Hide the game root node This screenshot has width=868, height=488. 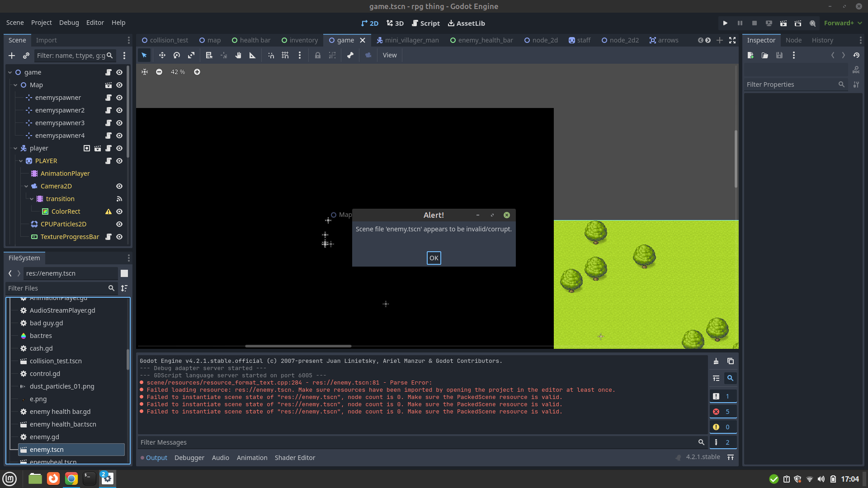119,72
